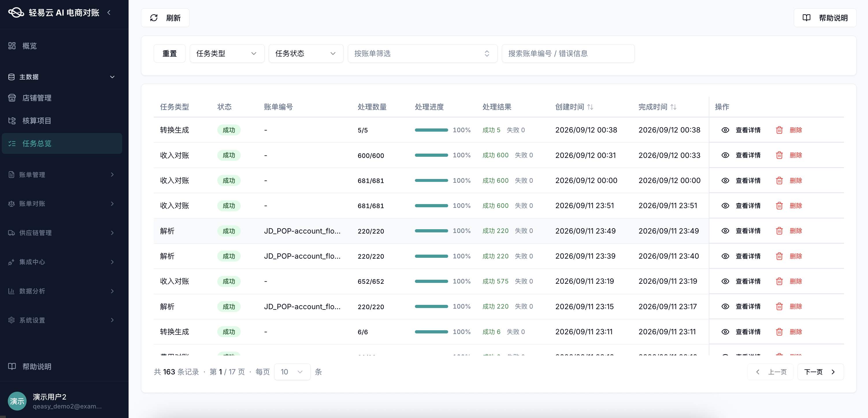The height and width of the screenshot is (418, 868).
Task: Click the book icon next to sidebar 帮助说明
Action: click(12, 367)
